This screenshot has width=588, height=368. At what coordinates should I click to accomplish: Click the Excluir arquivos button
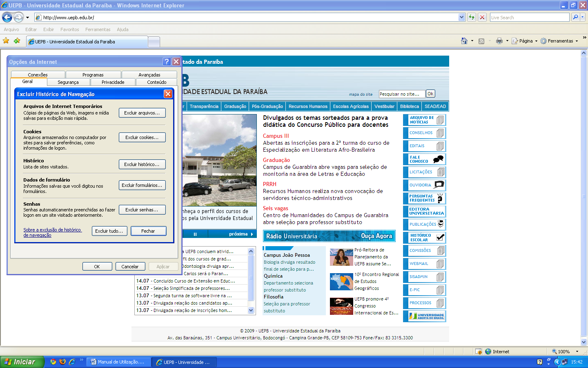(142, 113)
